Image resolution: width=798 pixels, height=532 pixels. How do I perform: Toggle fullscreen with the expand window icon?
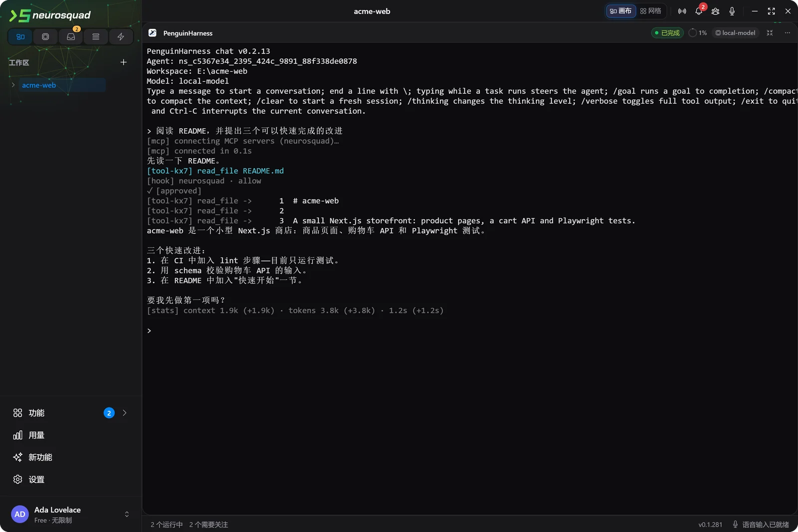coord(771,11)
